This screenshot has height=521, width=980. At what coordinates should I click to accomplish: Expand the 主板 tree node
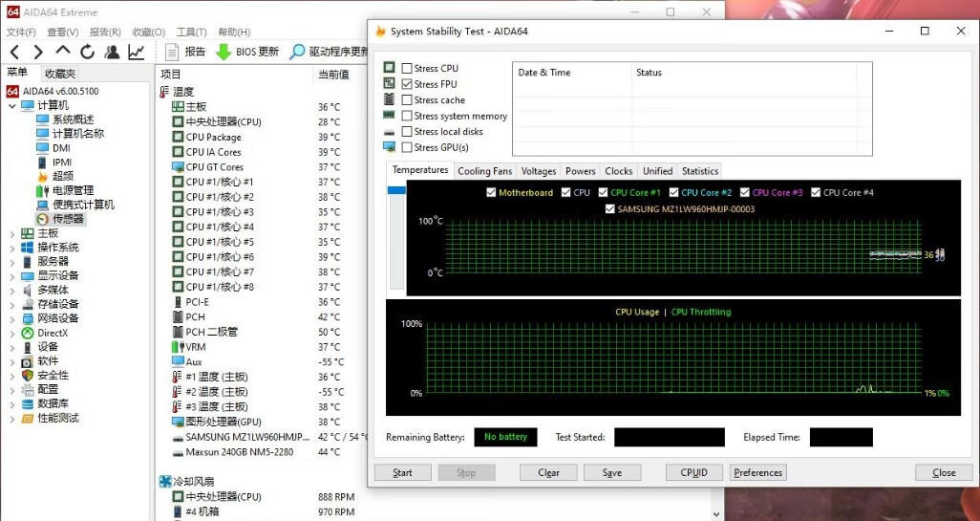[12, 233]
